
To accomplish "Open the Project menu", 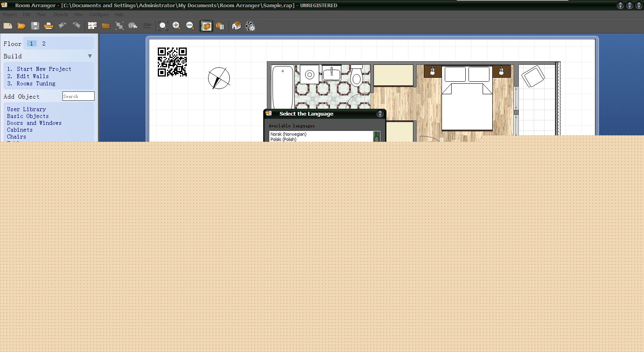I will (x=10, y=14).
